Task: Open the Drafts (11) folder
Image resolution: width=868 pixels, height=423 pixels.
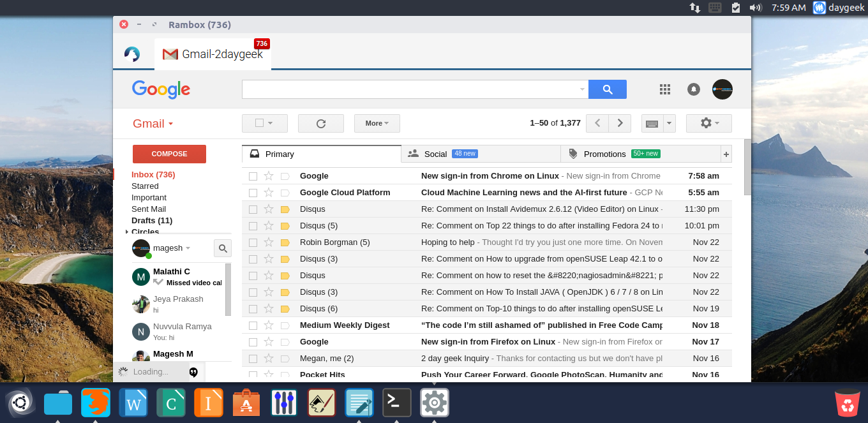Action: point(152,220)
